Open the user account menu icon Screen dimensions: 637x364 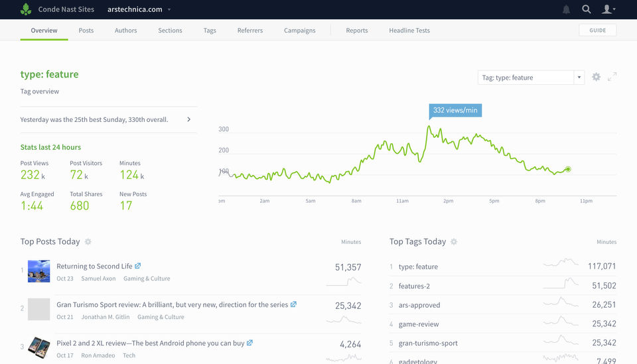[608, 9]
